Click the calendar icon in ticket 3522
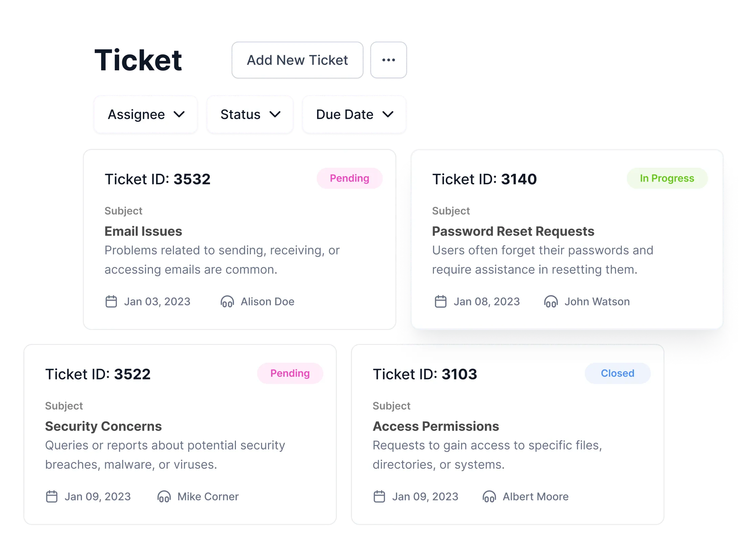Viewport: 748px width, 560px height. (x=51, y=496)
